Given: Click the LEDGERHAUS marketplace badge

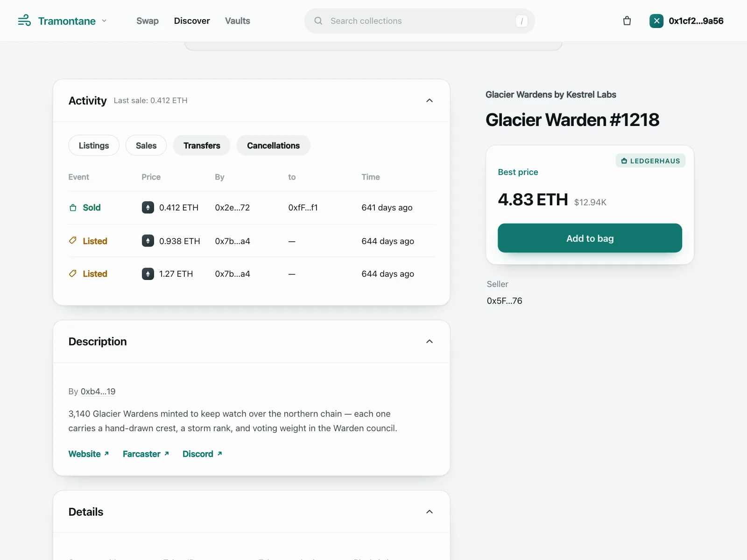Looking at the screenshot, I should 650,161.
